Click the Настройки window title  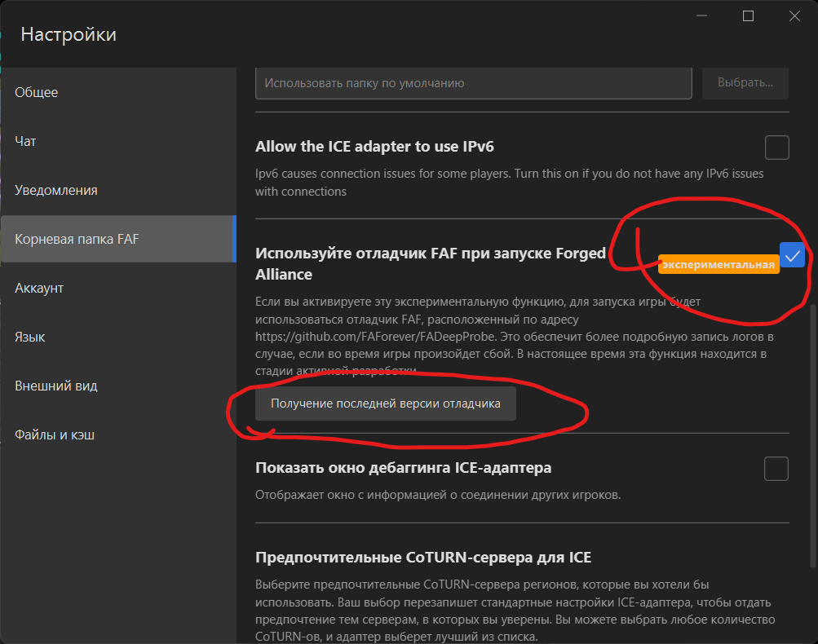[x=69, y=34]
